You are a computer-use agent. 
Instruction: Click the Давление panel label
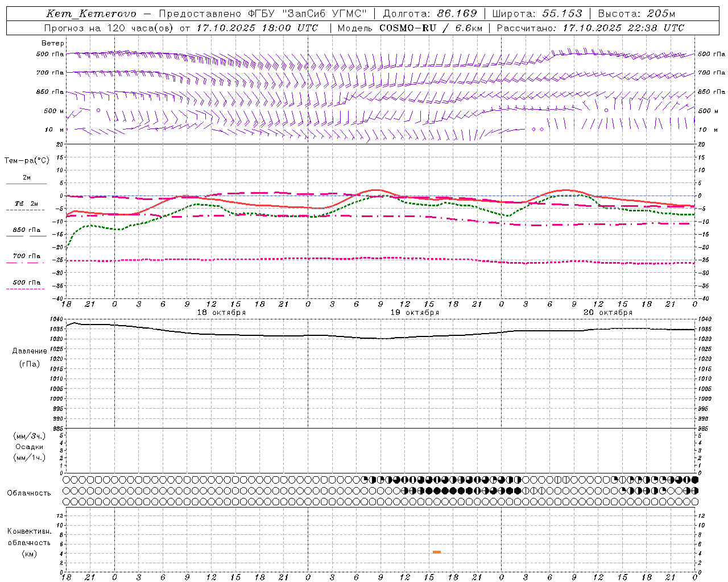pos(30,351)
